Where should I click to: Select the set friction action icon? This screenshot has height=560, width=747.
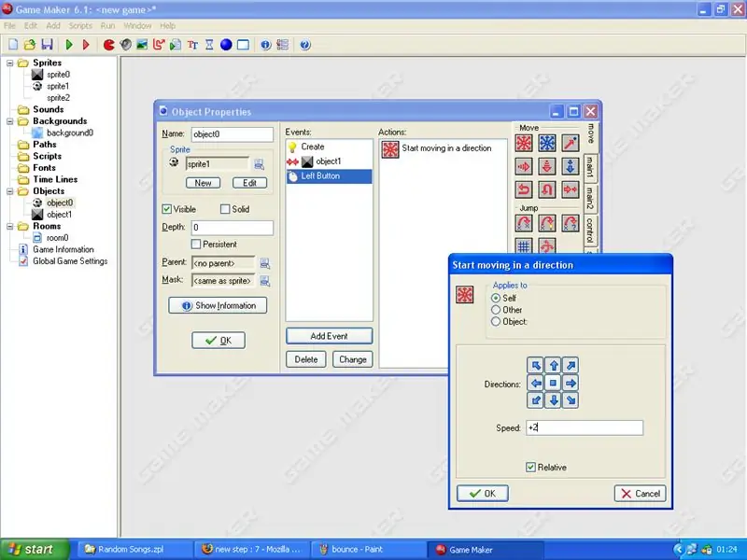pos(571,189)
